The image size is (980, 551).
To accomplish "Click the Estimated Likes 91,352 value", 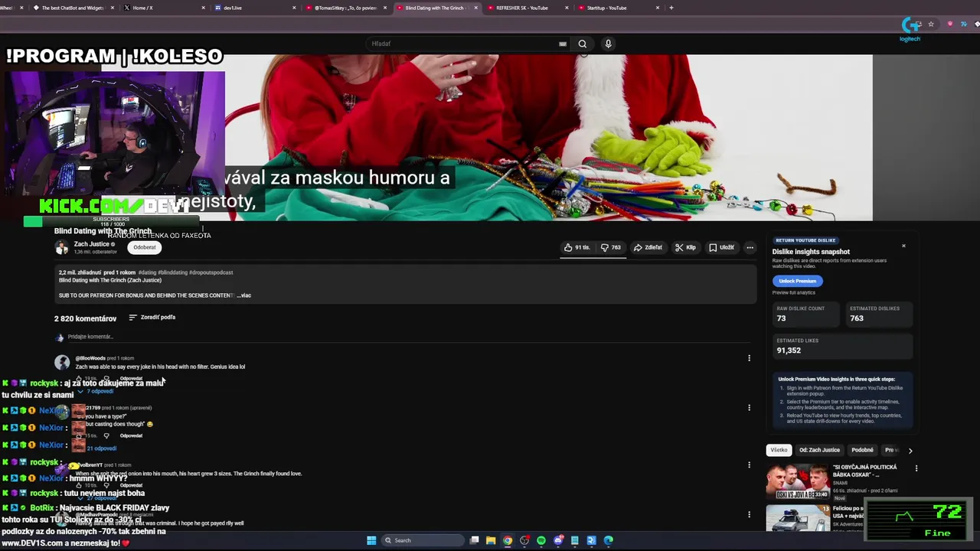I will (789, 350).
